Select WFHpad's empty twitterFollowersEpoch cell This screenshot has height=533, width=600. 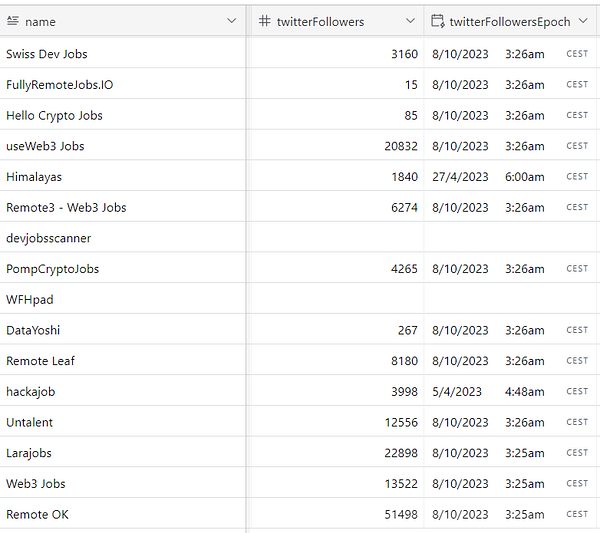coord(510,300)
